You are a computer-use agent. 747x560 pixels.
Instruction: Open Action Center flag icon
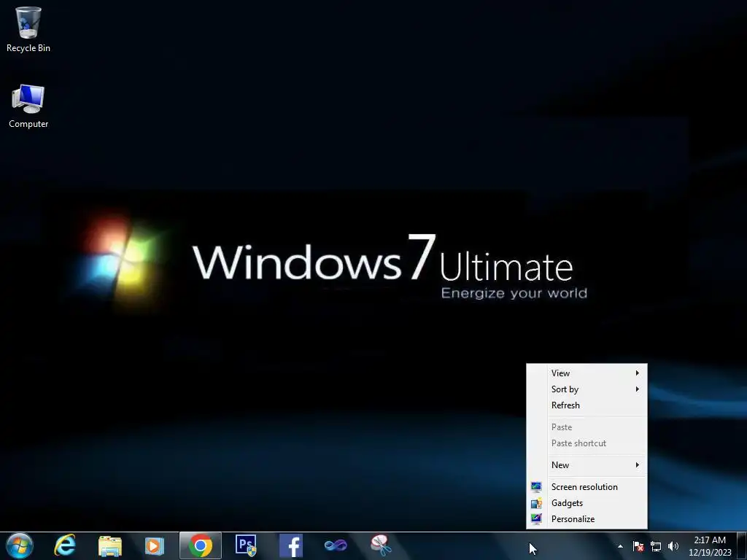[638, 546]
